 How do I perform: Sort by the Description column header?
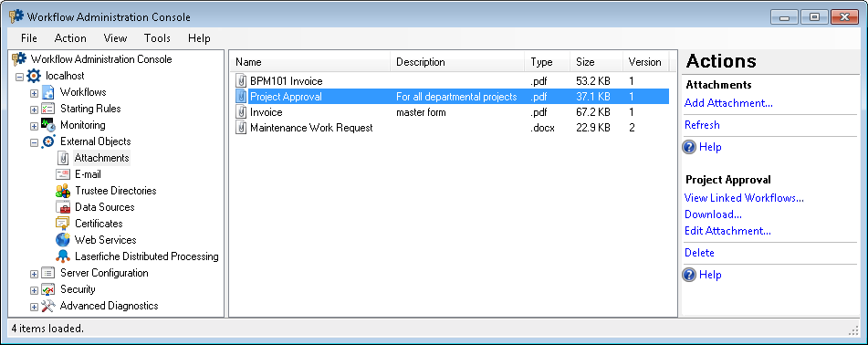click(457, 62)
